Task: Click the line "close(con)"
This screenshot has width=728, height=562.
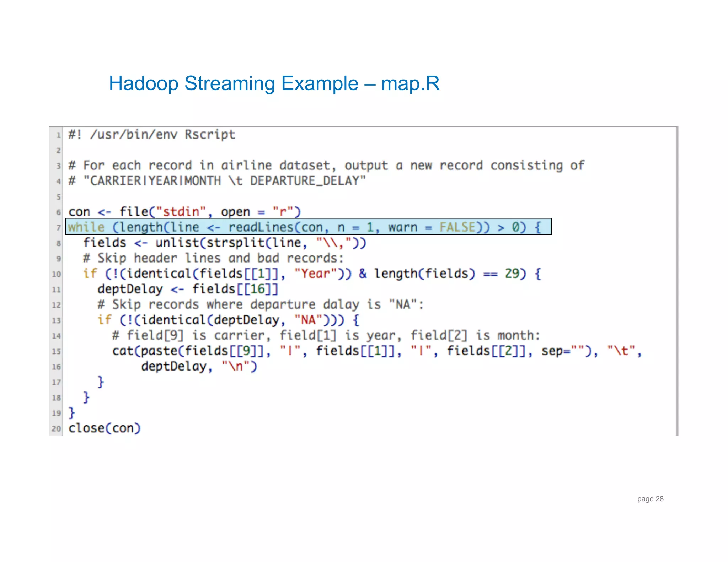Action: [105, 428]
